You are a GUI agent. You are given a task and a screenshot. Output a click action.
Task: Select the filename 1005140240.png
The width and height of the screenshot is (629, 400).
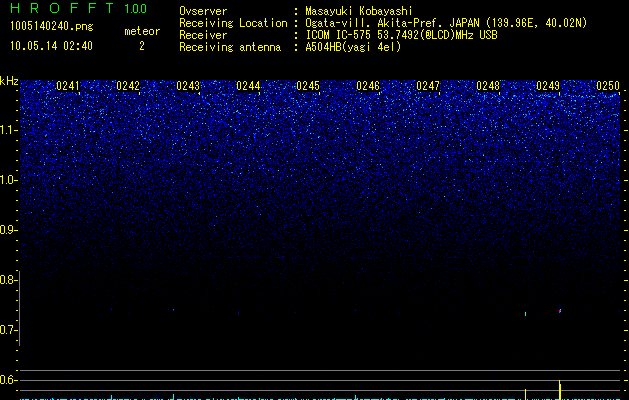coord(52,26)
